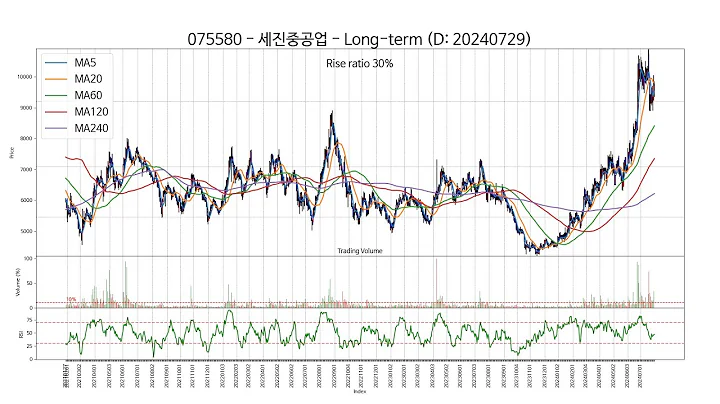The image size is (720, 404).
Task: Click the '20240701' date label on x-axis
Action: click(640, 376)
